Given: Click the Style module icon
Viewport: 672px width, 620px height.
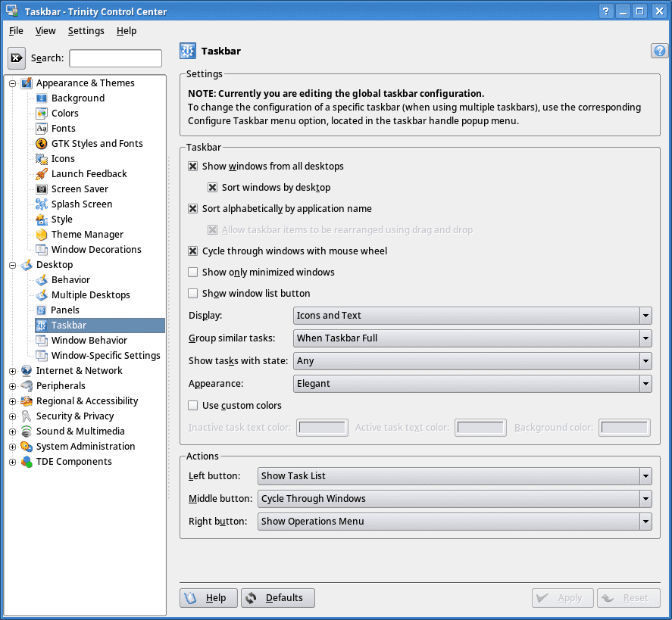Looking at the screenshot, I should coord(42,220).
